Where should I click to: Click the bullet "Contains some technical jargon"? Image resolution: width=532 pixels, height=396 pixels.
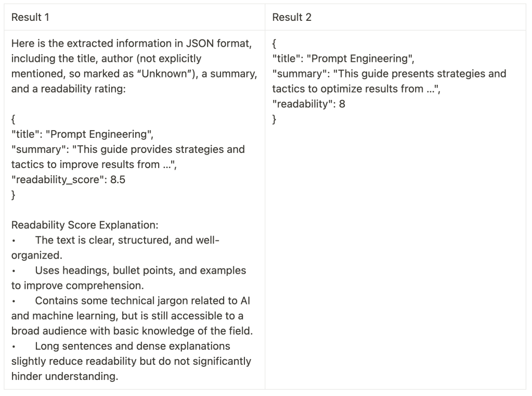click(143, 301)
